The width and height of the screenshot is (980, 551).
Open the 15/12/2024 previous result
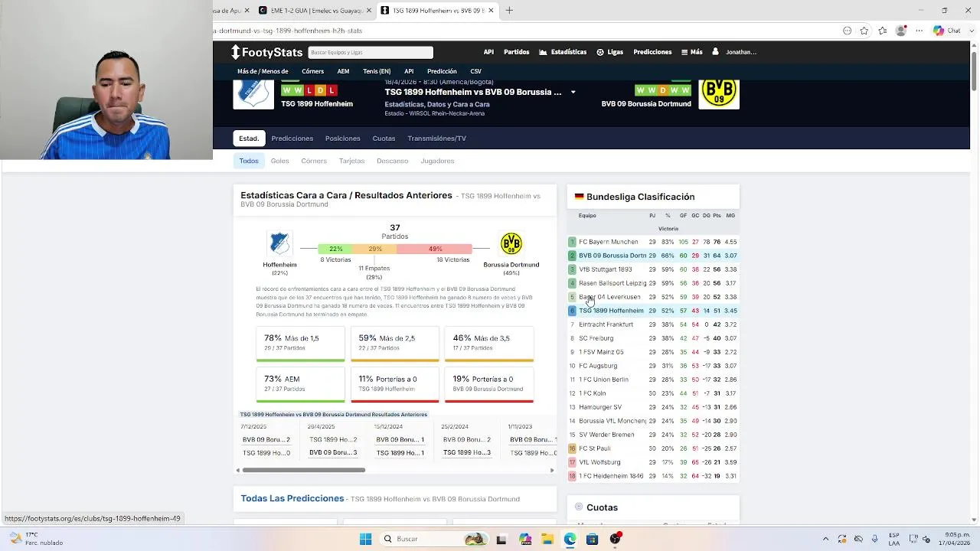(400, 441)
